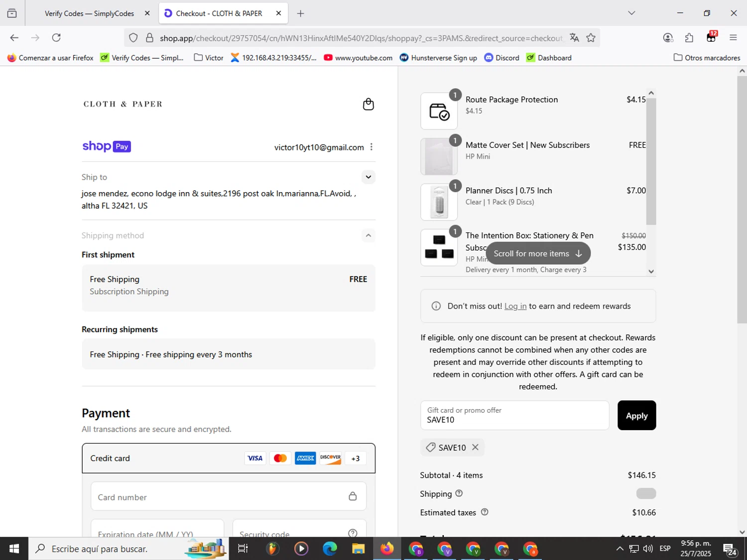
Task: Open File Explorer from taskbar
Action: click(358, 549)
